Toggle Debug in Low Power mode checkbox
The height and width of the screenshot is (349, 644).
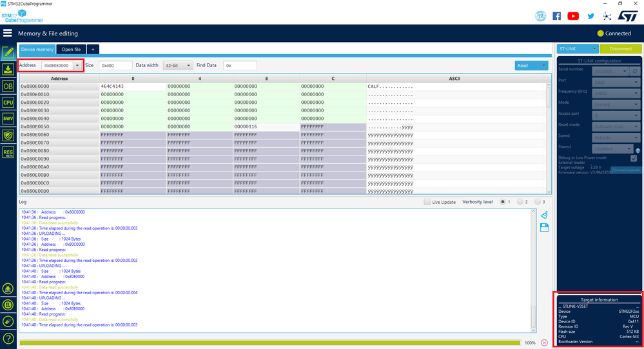[634, 158]
